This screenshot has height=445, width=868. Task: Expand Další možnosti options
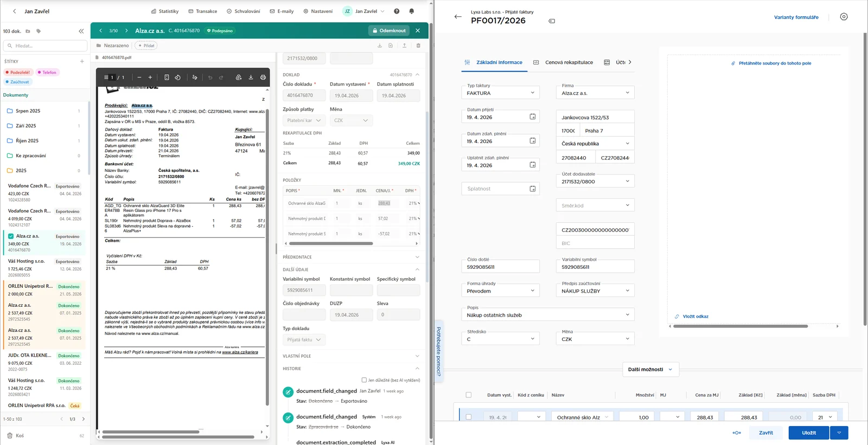650,370
